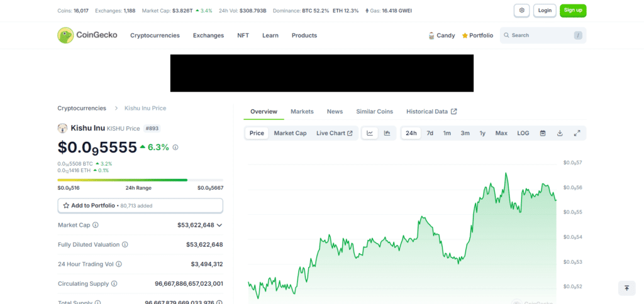Open the Live Chart option

pyautogui.click(x=335, y=133)
